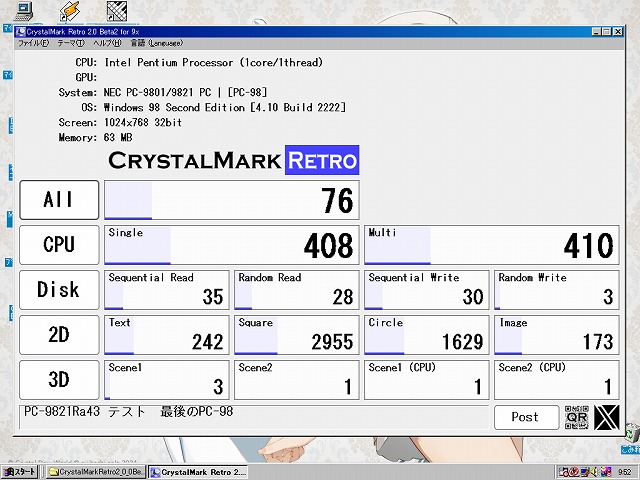The width and height of the screenshot is (640, 480).
Task: Click the 3D Scene2 score box
Action: tap(297, 380)
